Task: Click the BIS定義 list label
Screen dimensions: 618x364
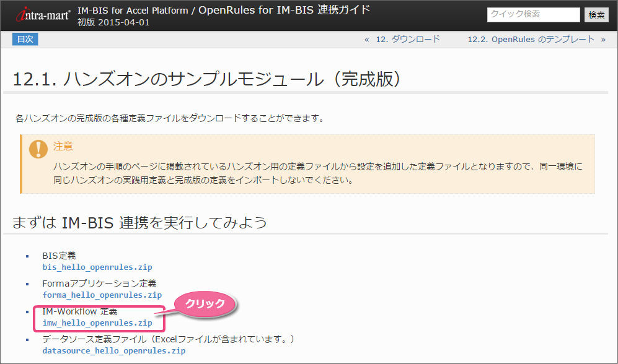Action: pos(59,256)
